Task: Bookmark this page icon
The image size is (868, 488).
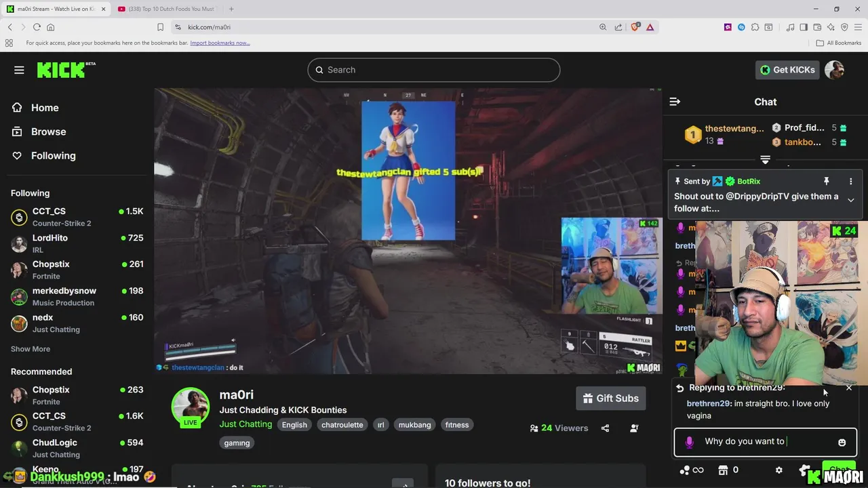Action: pyautogui.click(x=160, y=27)
